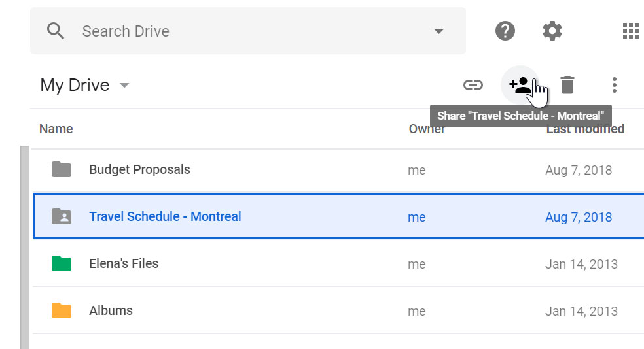Open the Help question mark icon
The width and height of the screenshot is (644, 349).
(x=505, y=31)
